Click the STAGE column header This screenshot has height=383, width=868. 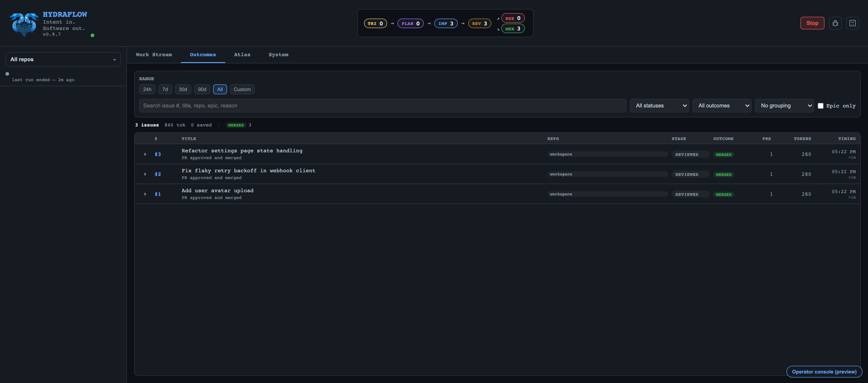point(679,138)
